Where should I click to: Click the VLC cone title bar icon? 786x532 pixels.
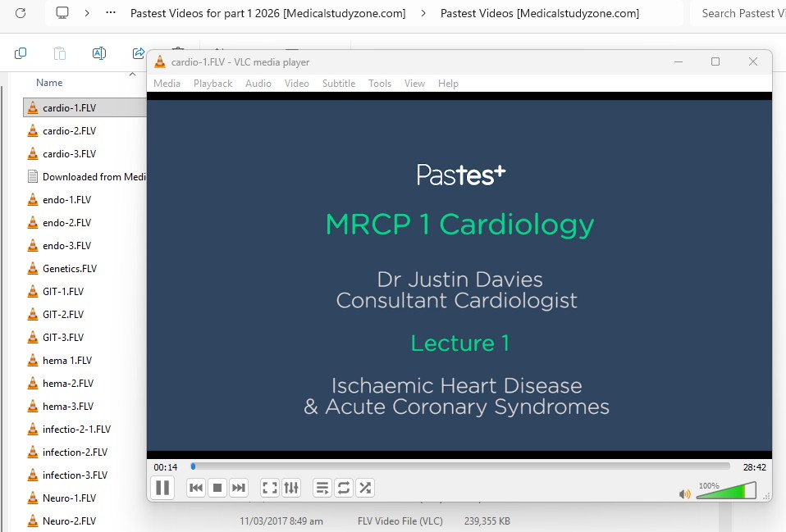160,61
